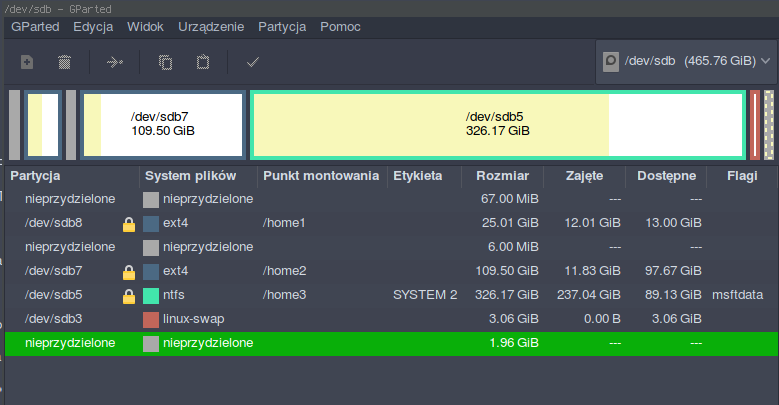Click the lock icon on /dev/sdb5 row
The image size is (779, 405).
[x=128, y=296]
